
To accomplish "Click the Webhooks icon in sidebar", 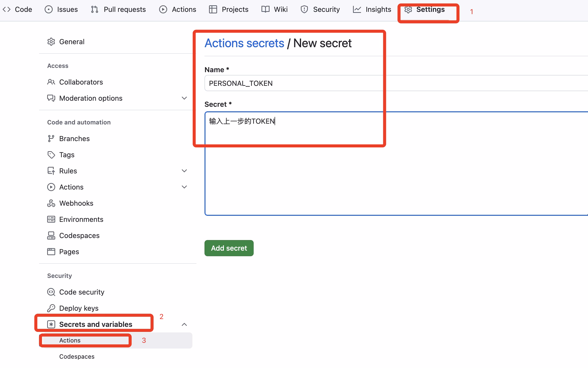I will point(51,203).
